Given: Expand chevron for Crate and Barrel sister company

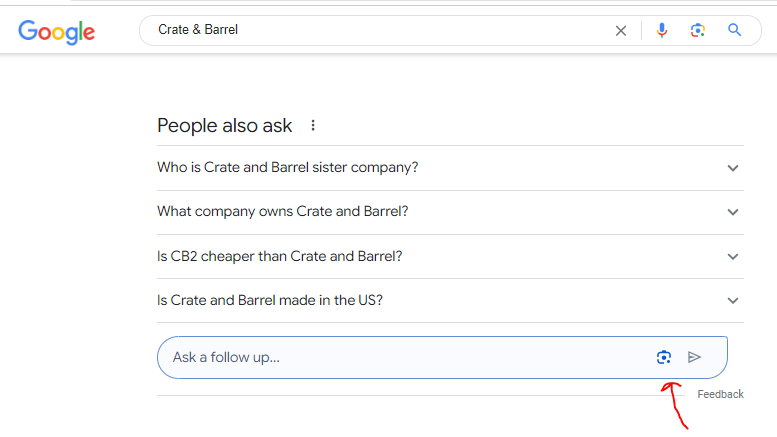Looking at the screenshot, I should coord(733,168).
